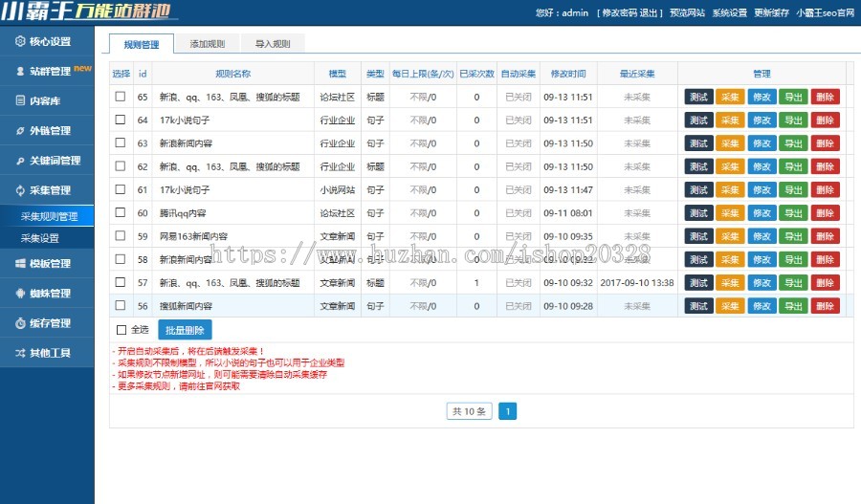
Task: Expand the 其他工具 sidebar menu
Action: pyautogui.click(x=47, y=353)
